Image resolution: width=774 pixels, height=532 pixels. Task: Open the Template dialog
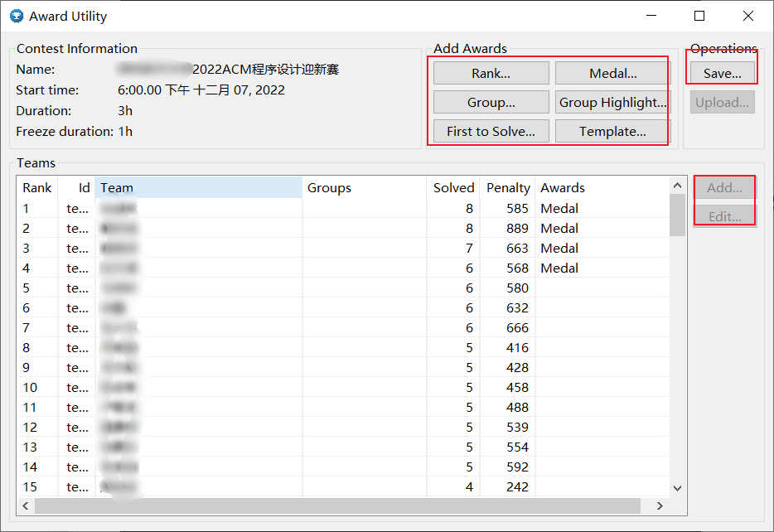[x=611, y=131]
